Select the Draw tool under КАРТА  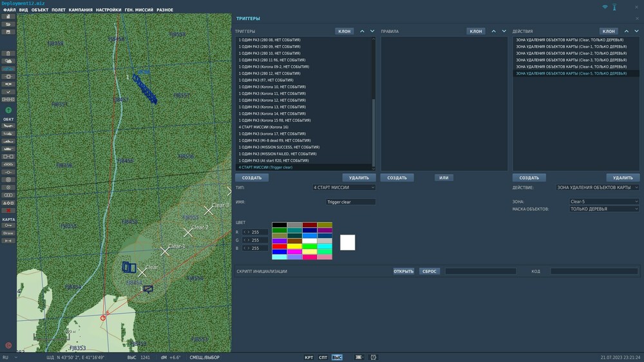(x=8, y=233)
